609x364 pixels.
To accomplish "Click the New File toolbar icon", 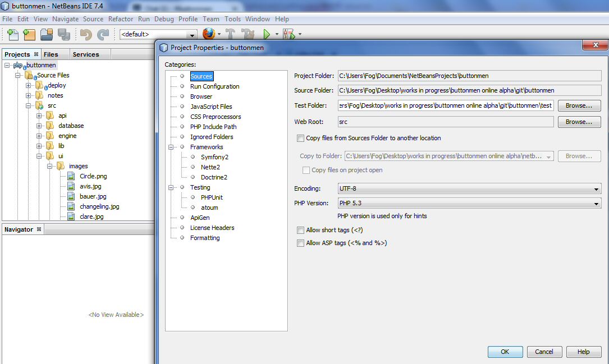I will point(12,35).
